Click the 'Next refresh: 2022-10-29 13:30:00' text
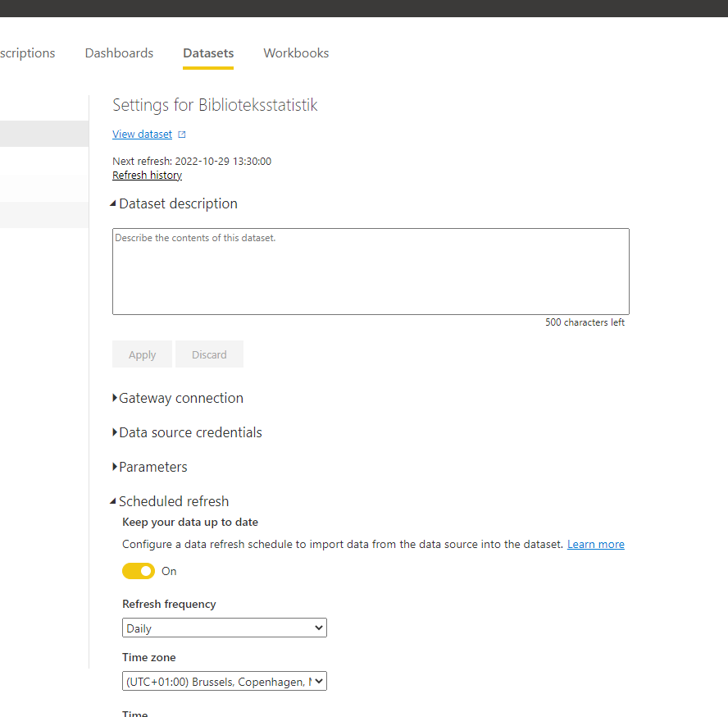728x717 pixels. pos(192,162)
